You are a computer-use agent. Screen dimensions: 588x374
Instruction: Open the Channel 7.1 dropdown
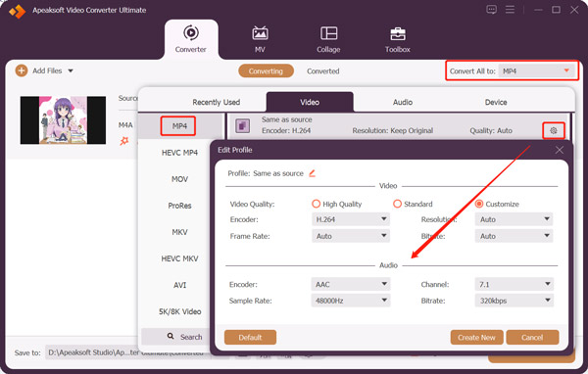point(514,284)
